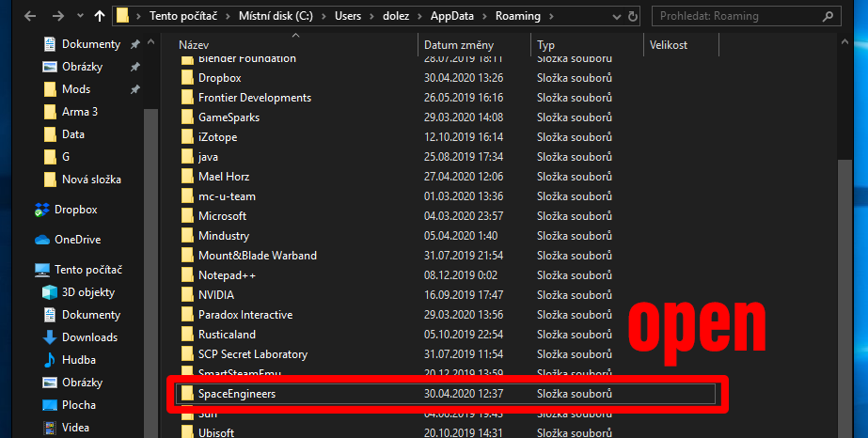Select Dropbox in navigation pane
Image resolution: width=868 pixels, height=438 pixels.
click(x=75, y=210)
